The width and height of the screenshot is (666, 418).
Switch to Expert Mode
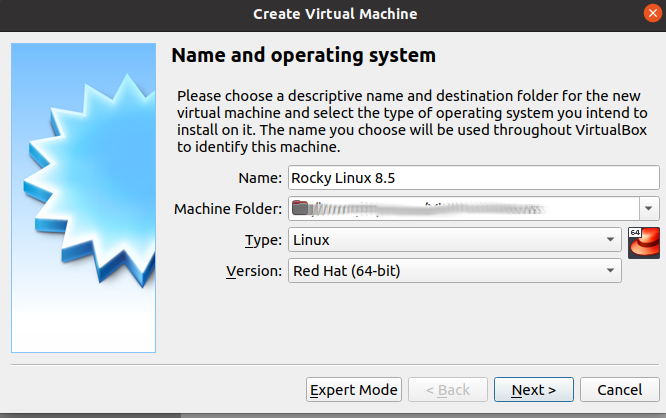click(354, 389)
